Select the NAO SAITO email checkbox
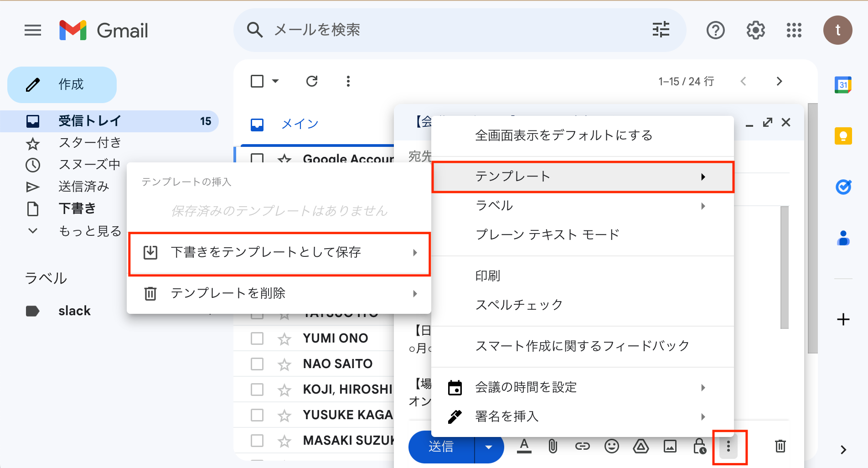This screenshot has height=468, width=868. pyautogui.click(x=257, y=364)
